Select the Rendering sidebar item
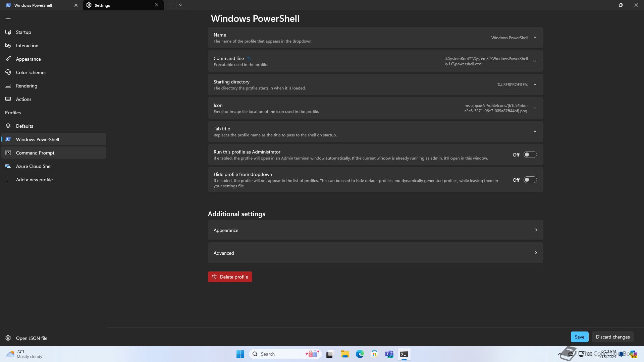Image resolution: width=644 pixels, height=362 pixels. [54, 86]
